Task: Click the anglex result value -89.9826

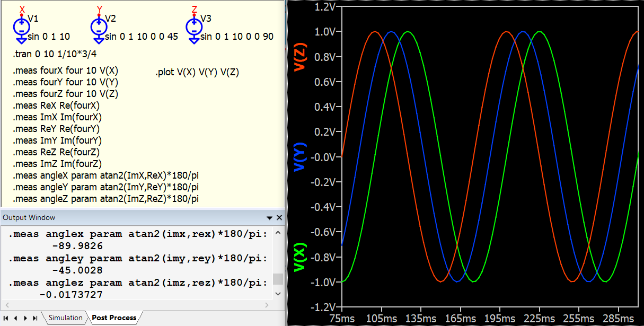Action: 78,246
